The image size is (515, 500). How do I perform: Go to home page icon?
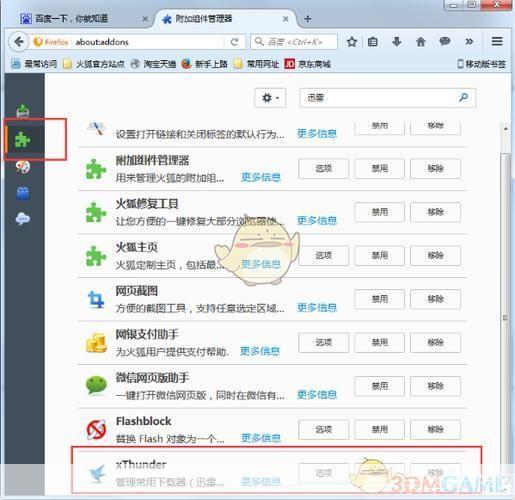[x=421, y=42]
